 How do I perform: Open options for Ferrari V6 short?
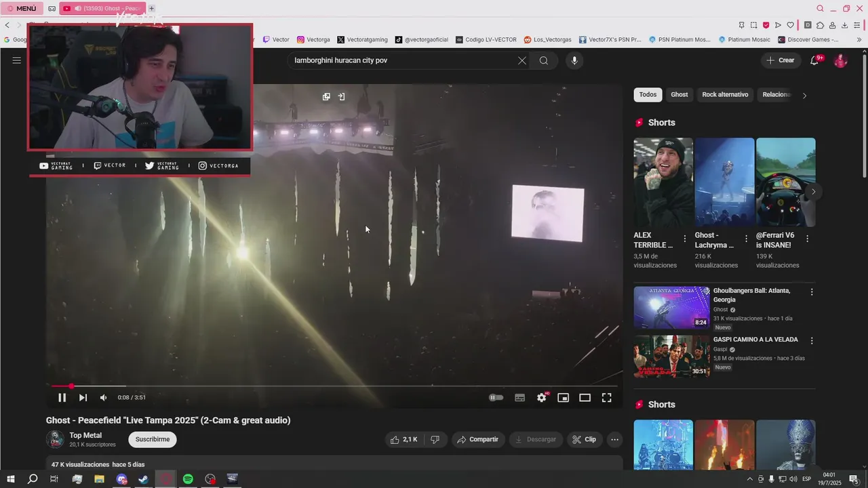pyautogui.click(x=807, y=239)
